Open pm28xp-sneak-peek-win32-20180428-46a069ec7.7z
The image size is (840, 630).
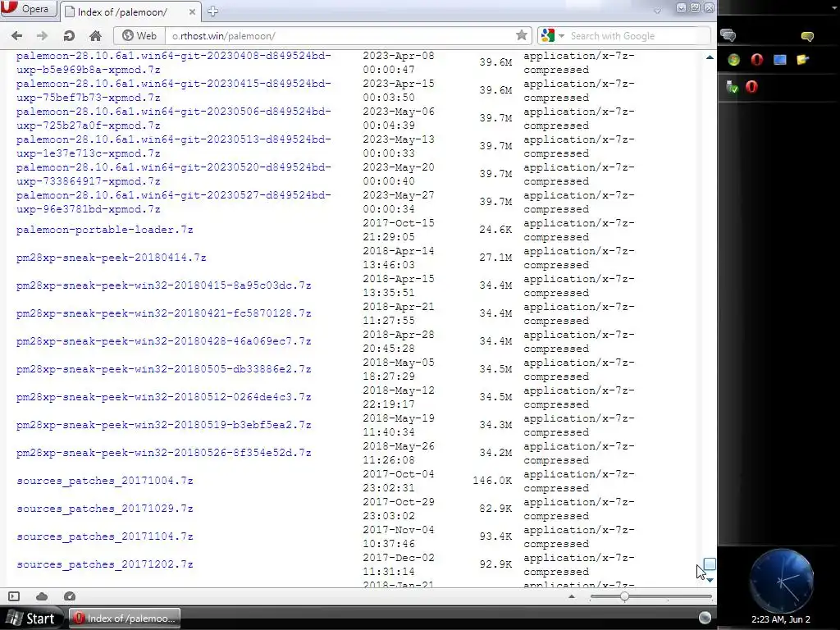tap(163, 341)
